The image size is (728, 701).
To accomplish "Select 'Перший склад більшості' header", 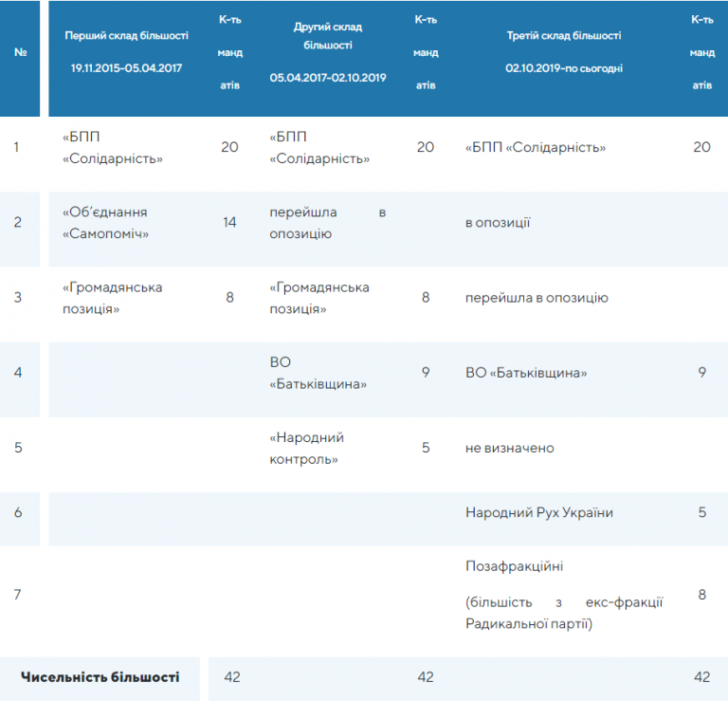I will pyautogui.click(x=126, y=36).
